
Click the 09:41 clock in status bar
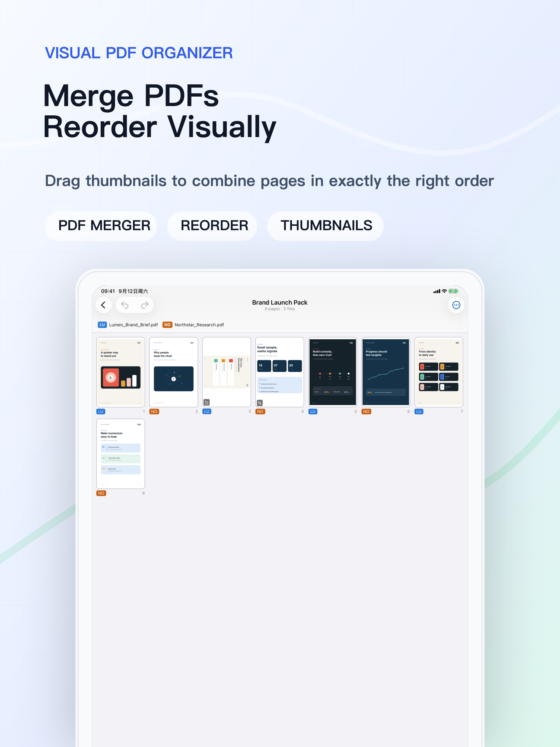point(108,291)
